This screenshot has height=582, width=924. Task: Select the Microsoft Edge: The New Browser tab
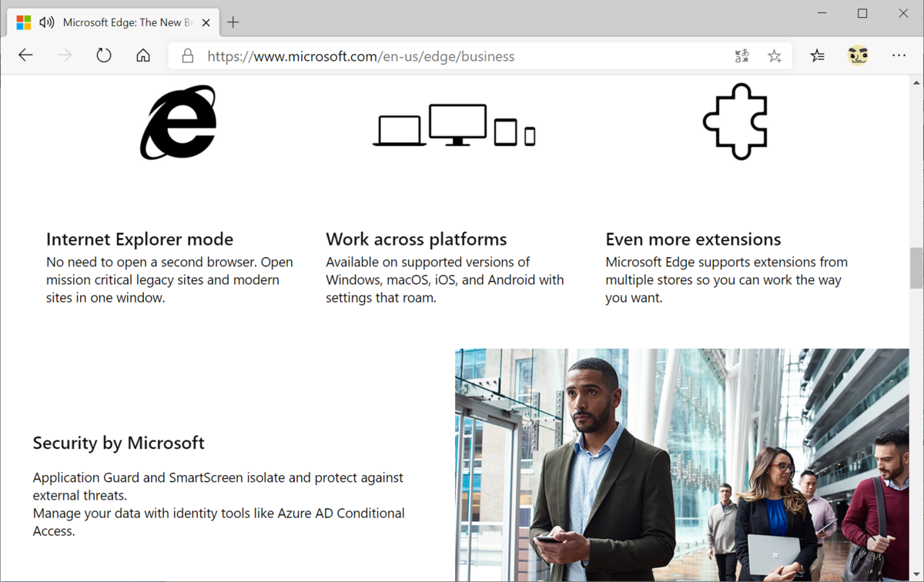tap(113, 22)
